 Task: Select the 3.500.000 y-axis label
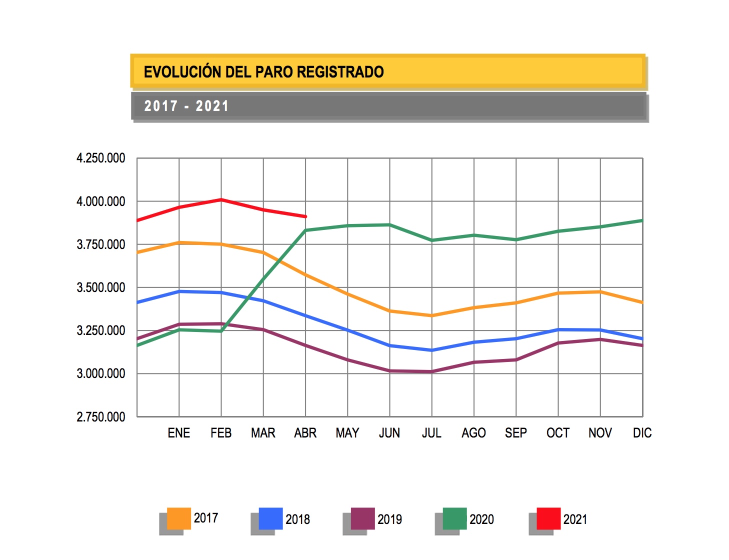100,287
